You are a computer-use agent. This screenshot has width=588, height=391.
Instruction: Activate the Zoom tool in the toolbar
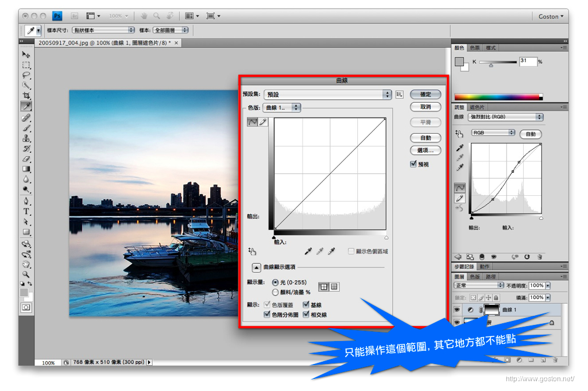tap(26, 274)
